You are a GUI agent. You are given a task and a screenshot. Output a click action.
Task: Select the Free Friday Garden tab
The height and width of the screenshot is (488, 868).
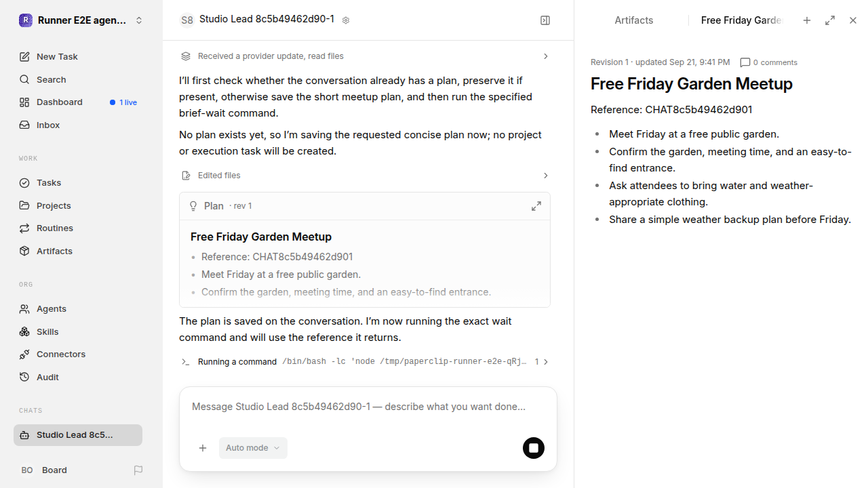(x=741, y=20)
